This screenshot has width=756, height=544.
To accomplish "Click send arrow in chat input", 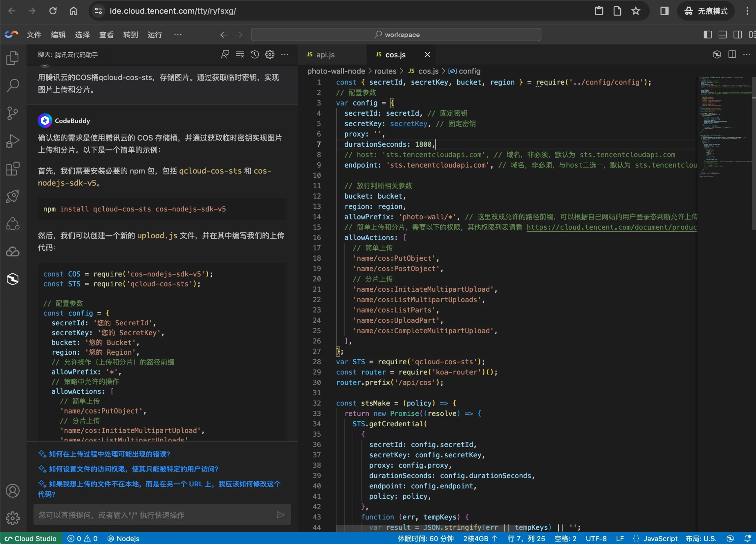I will pos(280,515).
